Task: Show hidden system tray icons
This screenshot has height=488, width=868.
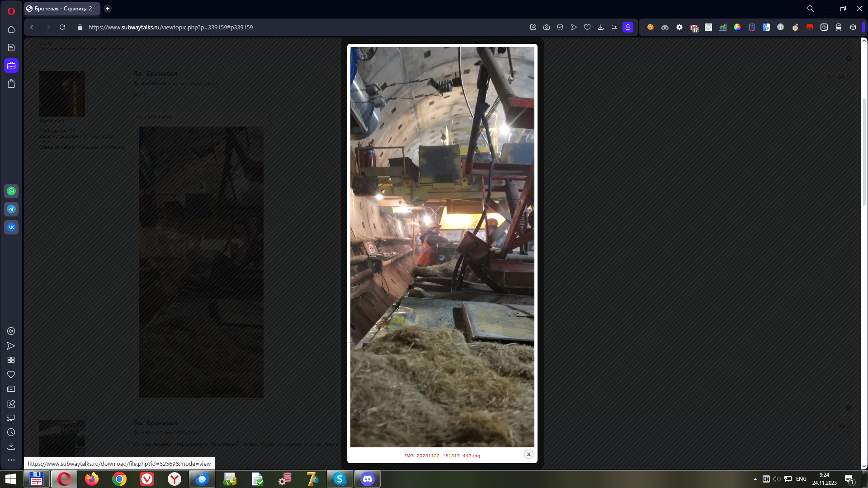Action: pos(755,479)
